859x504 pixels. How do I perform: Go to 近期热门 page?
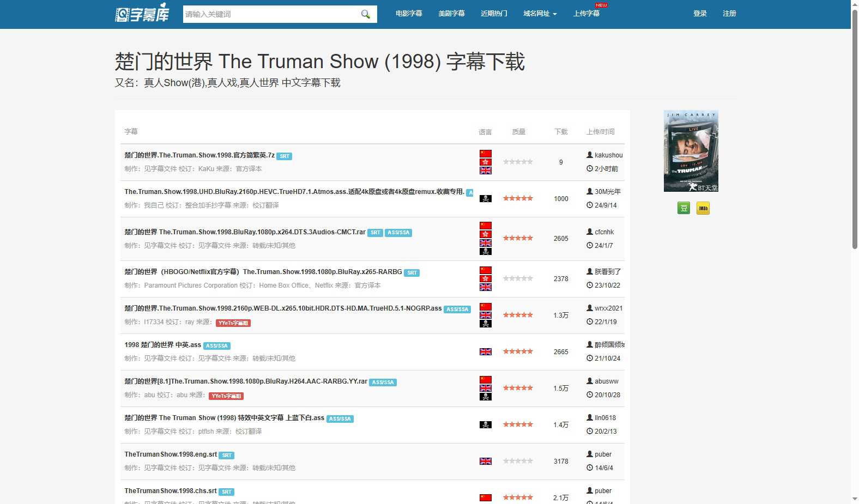(x=494, y=14)
